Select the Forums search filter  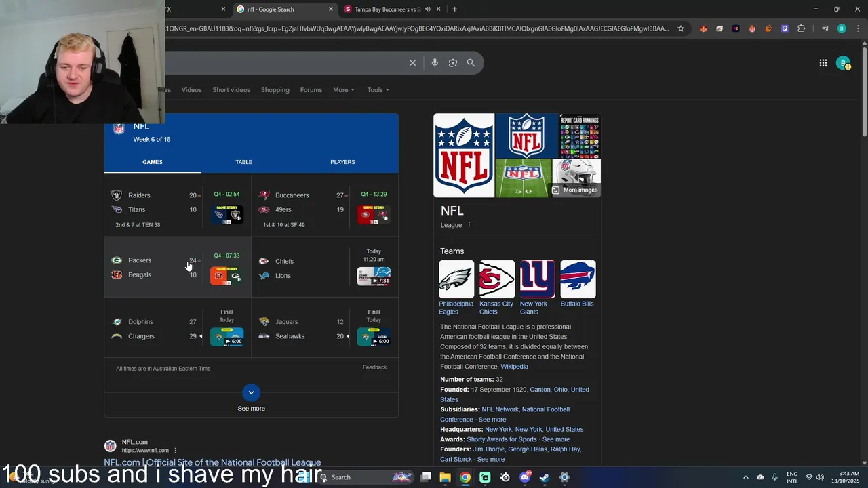click(x=311, y=90)
